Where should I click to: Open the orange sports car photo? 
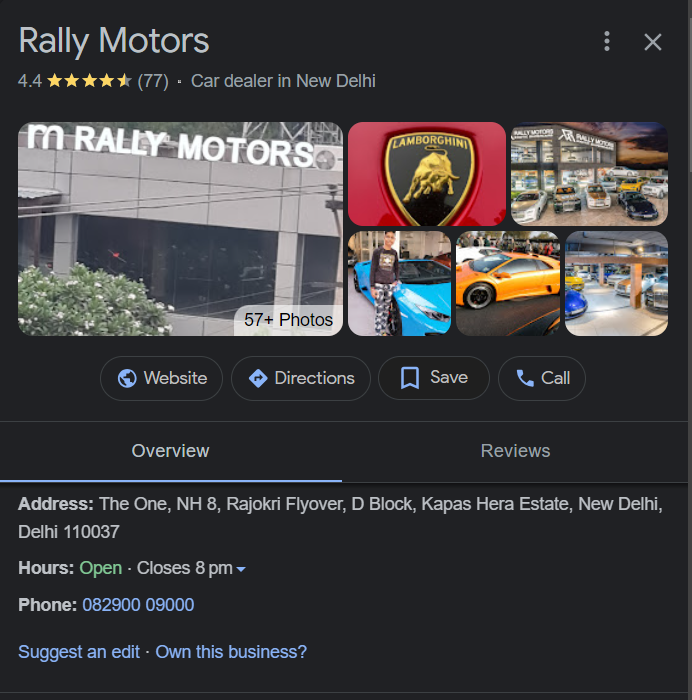coord(508,283)
